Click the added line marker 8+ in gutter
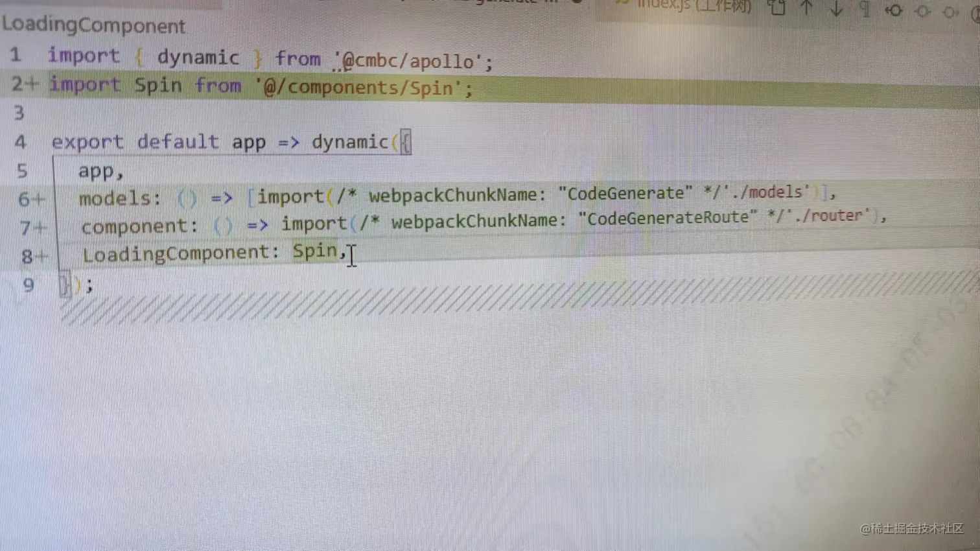 click(x=35, y=257)
